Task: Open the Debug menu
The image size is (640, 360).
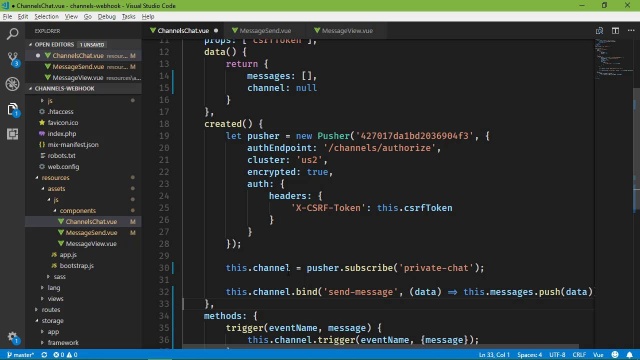Action: tap(107, 17)
